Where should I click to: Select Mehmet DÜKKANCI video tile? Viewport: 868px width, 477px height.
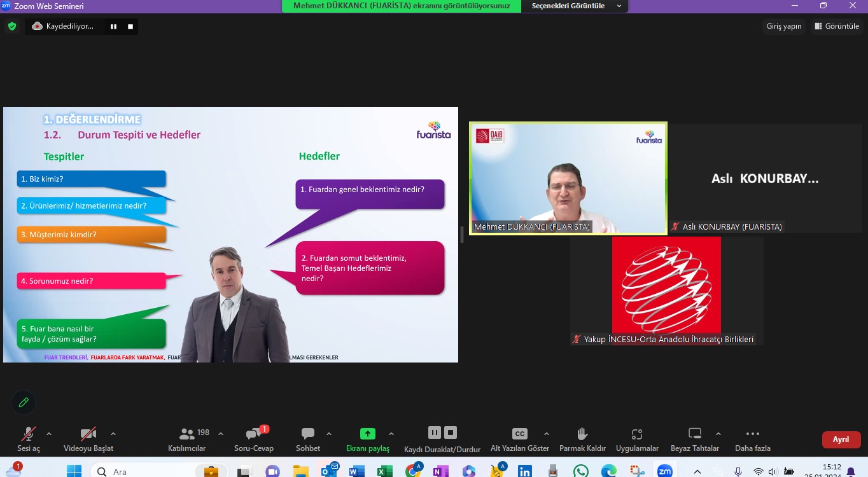568,178
